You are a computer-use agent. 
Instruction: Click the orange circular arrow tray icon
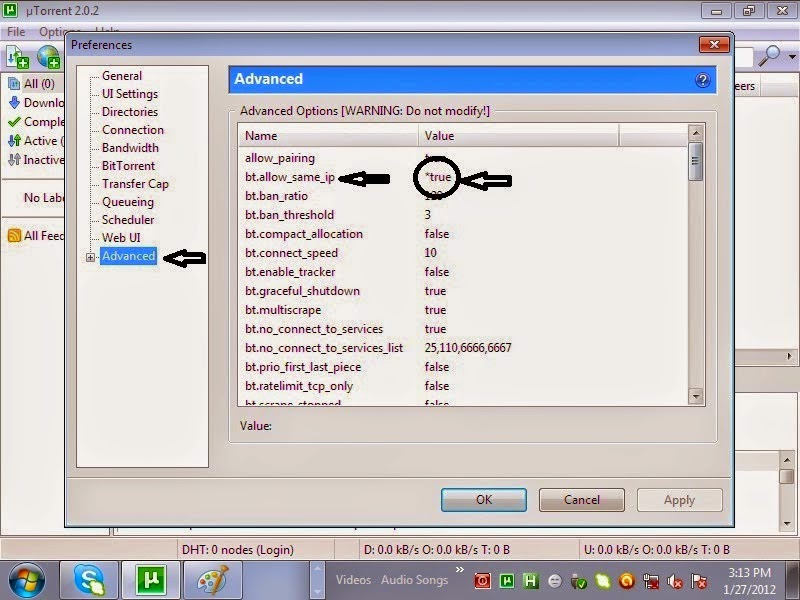coord(627,581)
